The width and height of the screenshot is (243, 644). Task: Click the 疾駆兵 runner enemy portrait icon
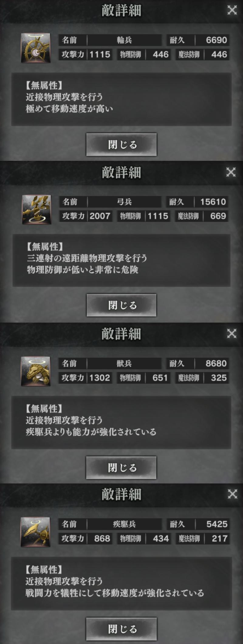[x=35, y=532]
